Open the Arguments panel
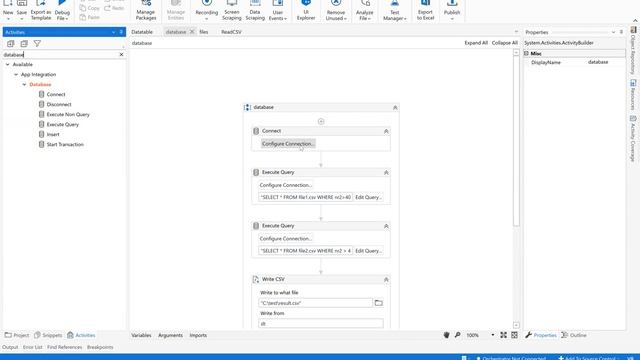 (170, 335)
